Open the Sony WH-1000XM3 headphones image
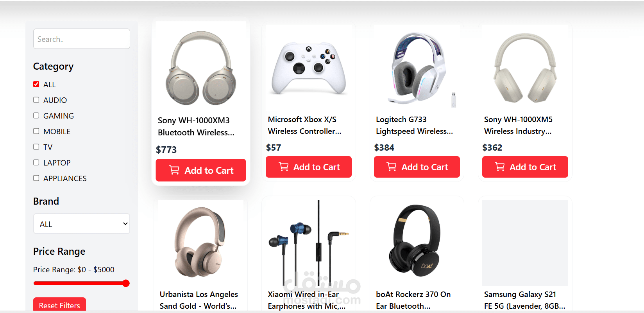Viewport: 644px width, 313px height. [201, 67]
